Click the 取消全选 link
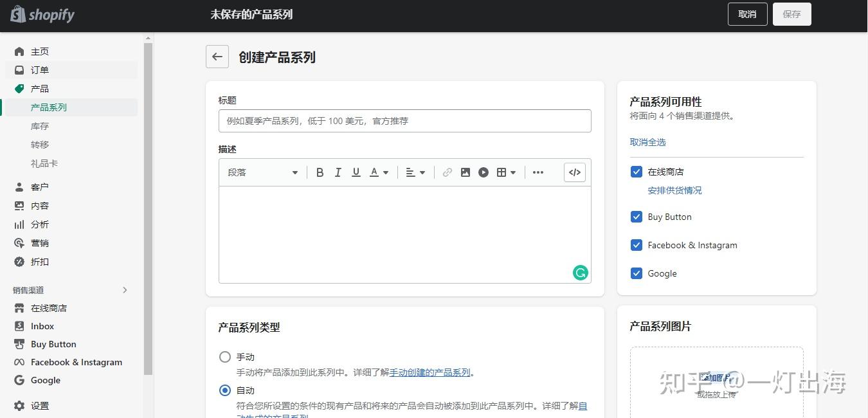The image size is (868, 418). coord(647,142)
